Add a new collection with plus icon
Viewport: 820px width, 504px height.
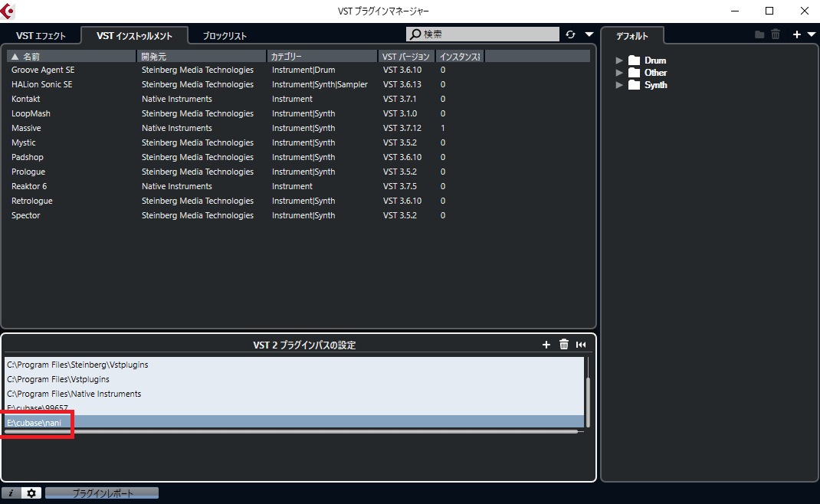(x=796, y=34)
